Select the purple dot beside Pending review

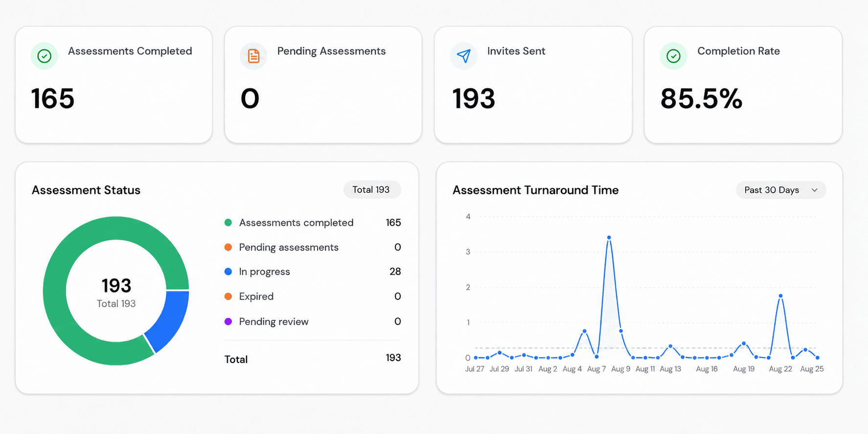(228, 321)
